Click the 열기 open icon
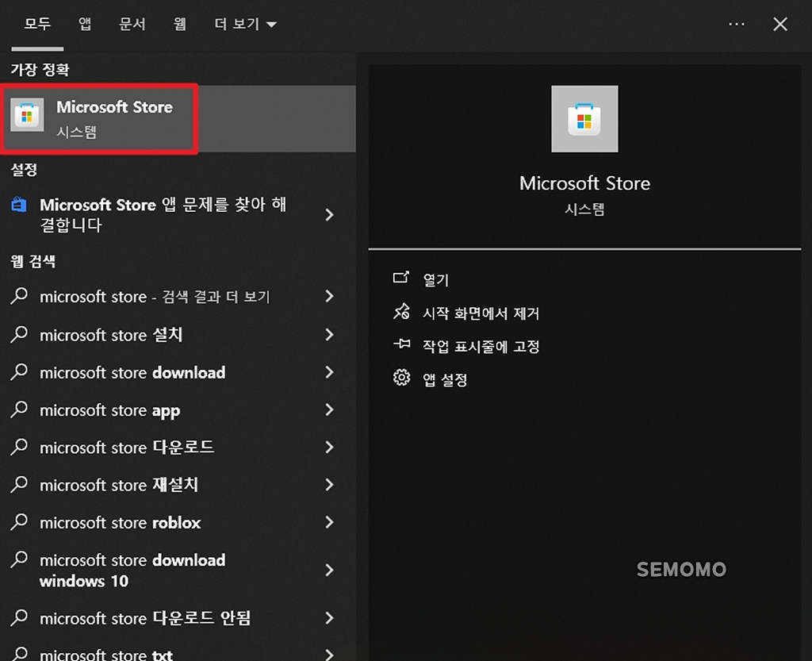The image size is (812, 661). click(x=400, y=279)
